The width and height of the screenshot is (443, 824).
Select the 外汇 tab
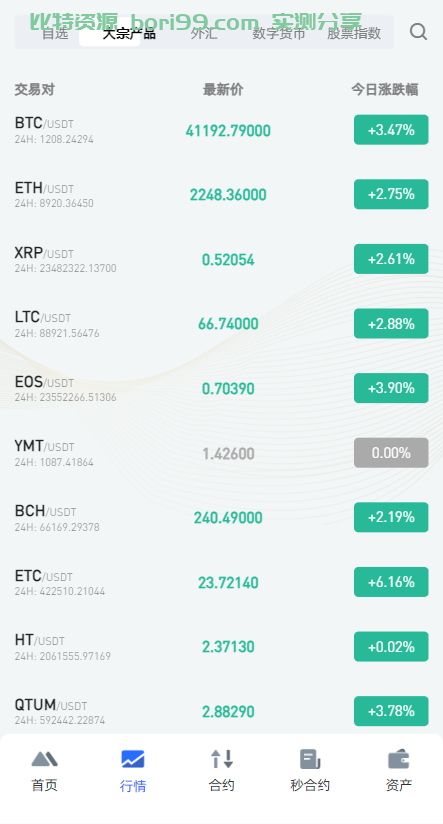coord(204,33)
